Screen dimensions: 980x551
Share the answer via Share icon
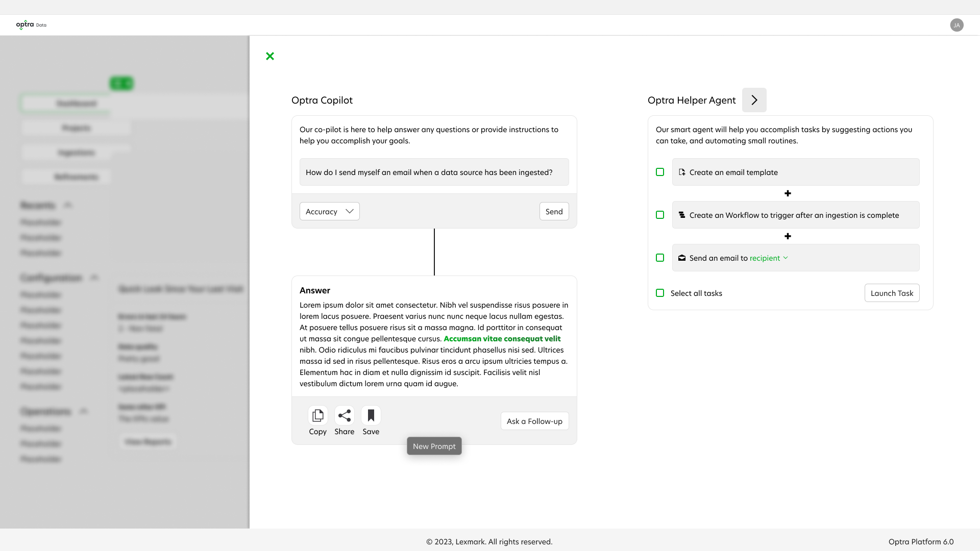[x=345, y=416]
